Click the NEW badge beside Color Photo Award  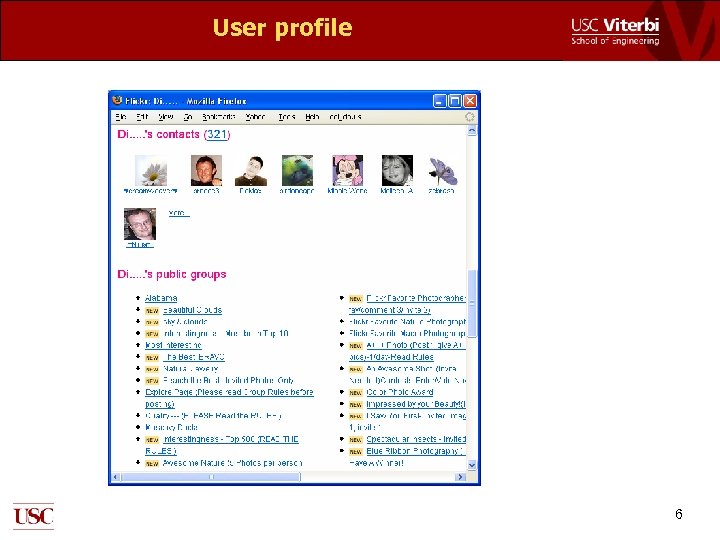[x=355, y=393]
